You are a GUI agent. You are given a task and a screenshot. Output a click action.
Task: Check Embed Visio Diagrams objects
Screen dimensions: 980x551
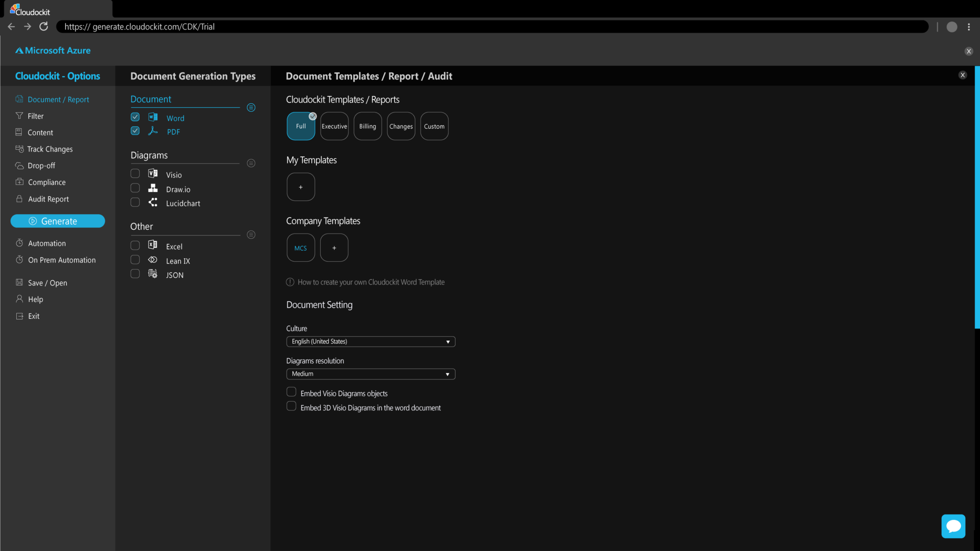[x=291, y=391]
